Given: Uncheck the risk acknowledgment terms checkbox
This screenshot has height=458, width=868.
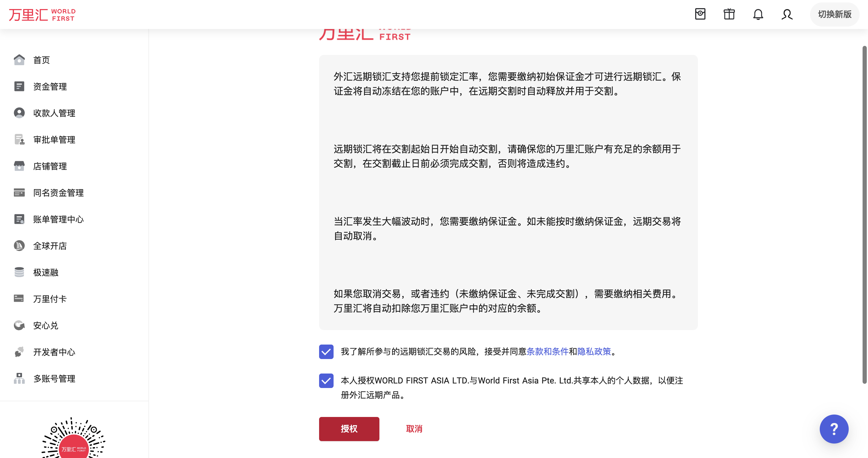Looking at the screenshot, I should (x=326, y=351).
